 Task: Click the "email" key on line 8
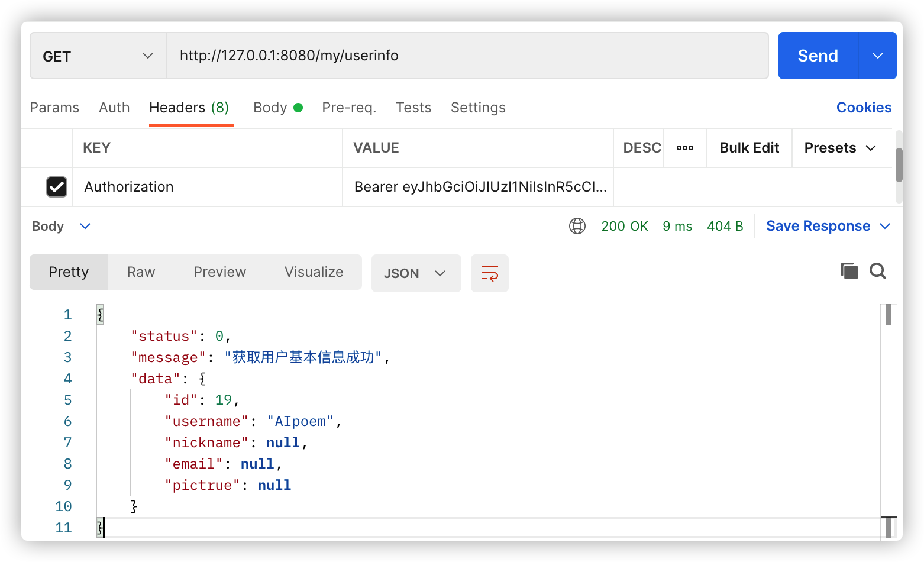(194, 464)
